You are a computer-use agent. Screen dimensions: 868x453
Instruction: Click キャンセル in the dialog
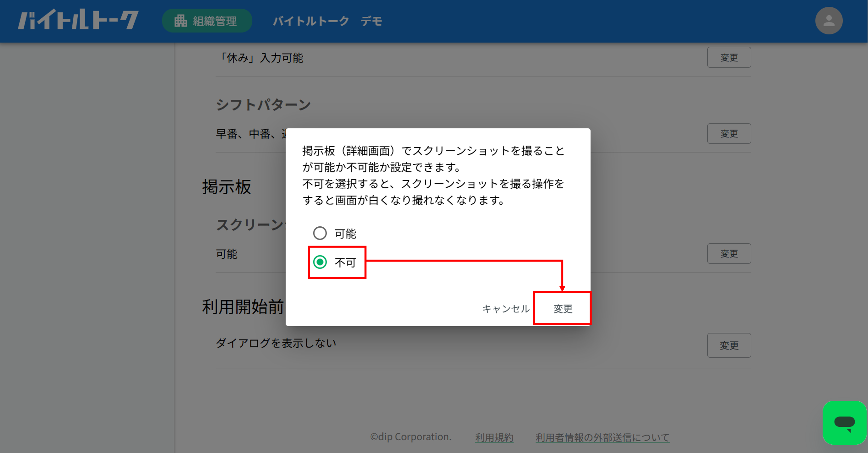pyautogui.click(x=506, y=308)
